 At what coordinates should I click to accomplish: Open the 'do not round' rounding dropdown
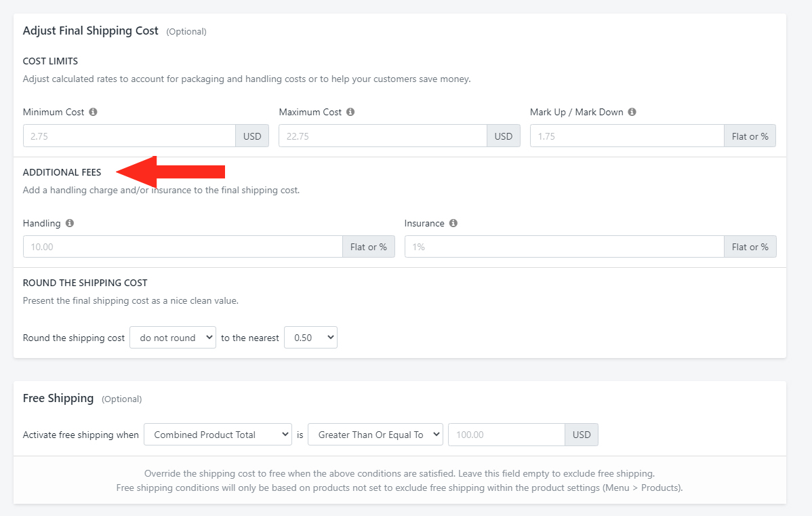(x=173, y=337)
